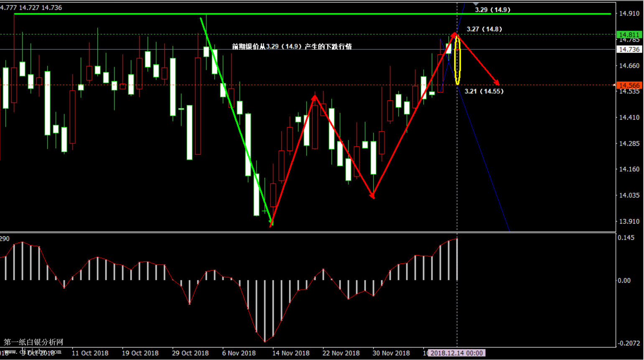
Task: Click the -0.2072 indicator scale value
Action: point(629,343)
